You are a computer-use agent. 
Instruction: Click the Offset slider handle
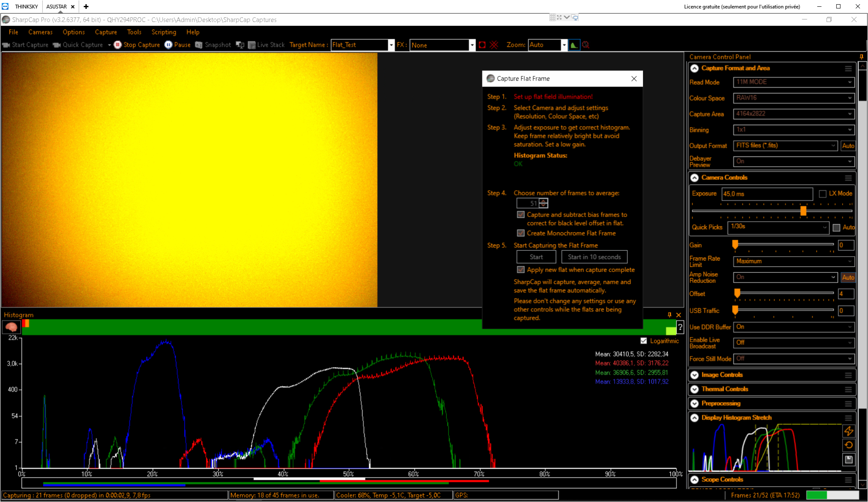[737, 293]
